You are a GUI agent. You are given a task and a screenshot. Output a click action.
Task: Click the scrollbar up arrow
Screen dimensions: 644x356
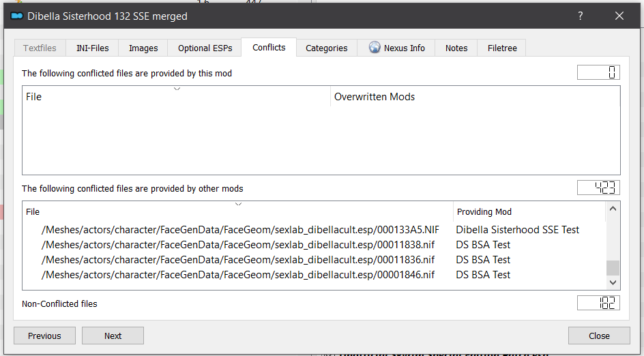[613, 209]
